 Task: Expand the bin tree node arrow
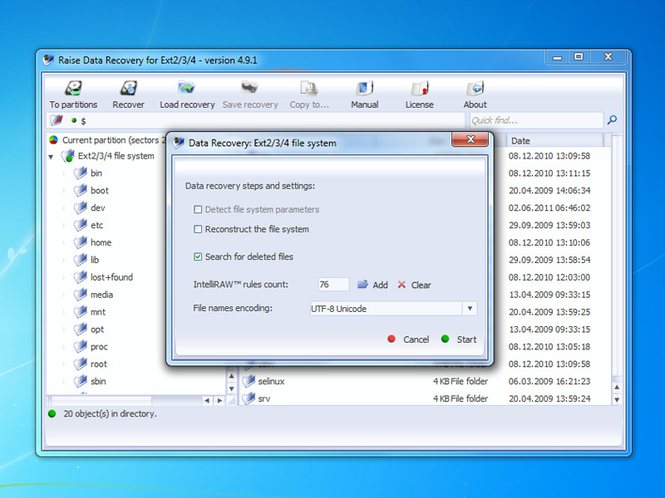pyautogui.click(x=64, y=173)
